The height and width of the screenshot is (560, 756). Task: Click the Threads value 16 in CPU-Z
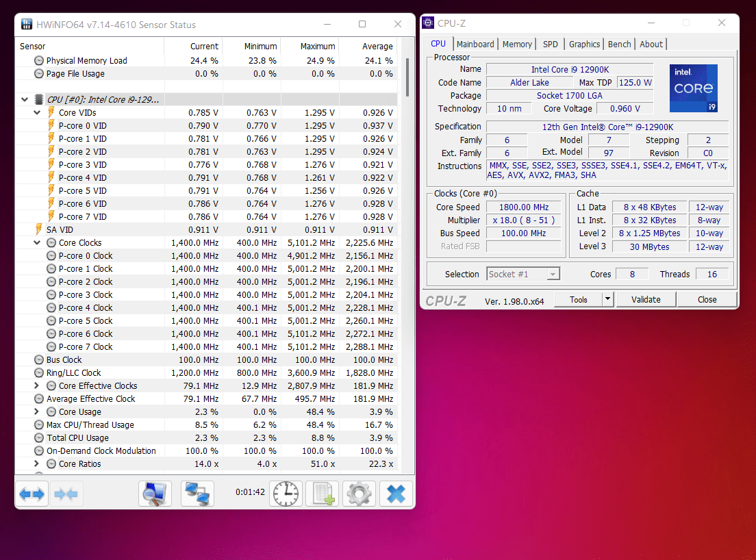tap(711, 275)
